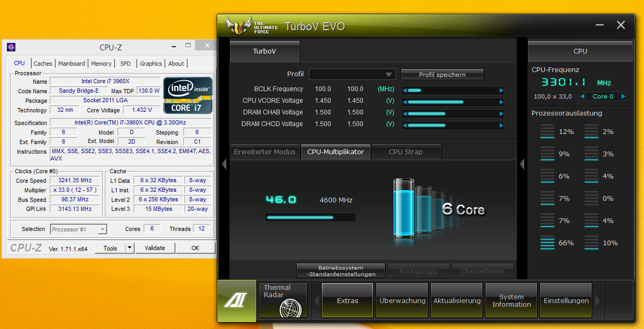Click the Core Speed value 3241.35 MHz
Viewport: 644px width, 329px height.
tap(75, 180)
